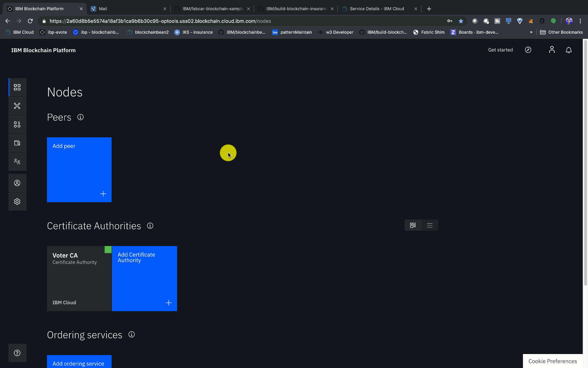Click the browser back arrow
This screenshot has width=588, height=368.
click(x=8, y=21)
